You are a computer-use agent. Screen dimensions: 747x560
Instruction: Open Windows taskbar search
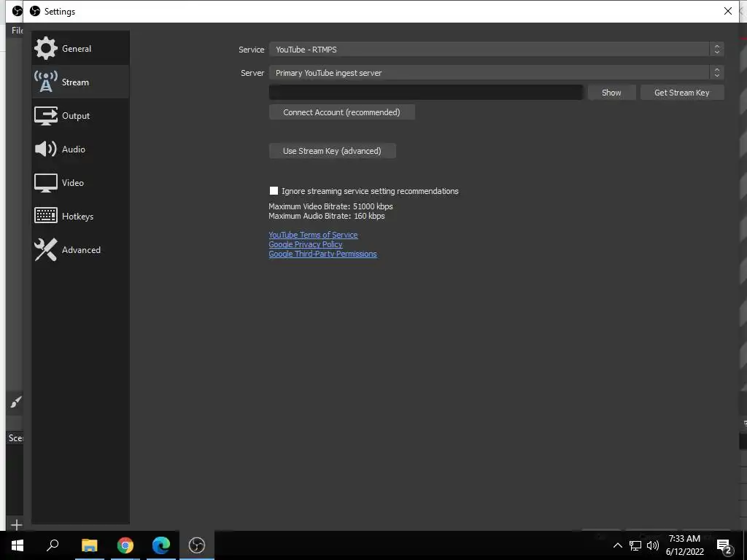[53, 545]
